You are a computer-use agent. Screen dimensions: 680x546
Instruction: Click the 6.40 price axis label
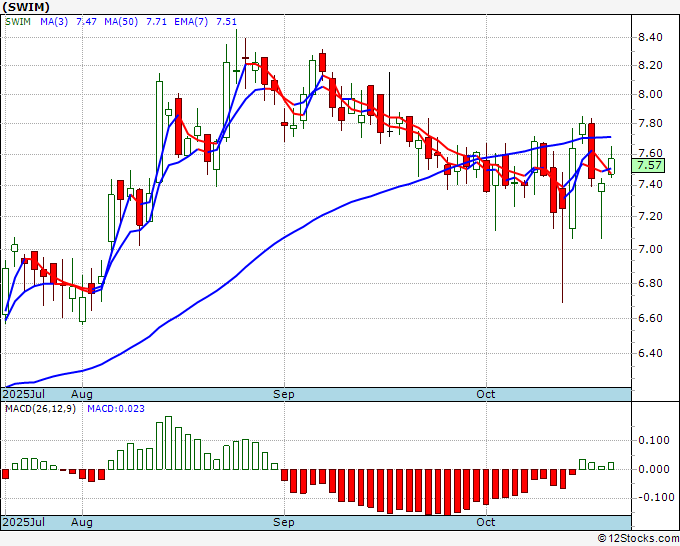(650, 353)
